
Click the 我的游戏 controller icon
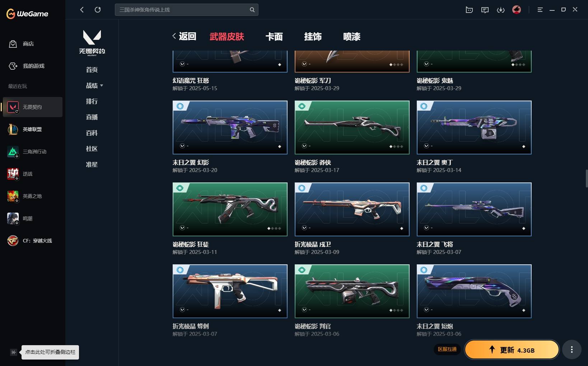[13, 66]
